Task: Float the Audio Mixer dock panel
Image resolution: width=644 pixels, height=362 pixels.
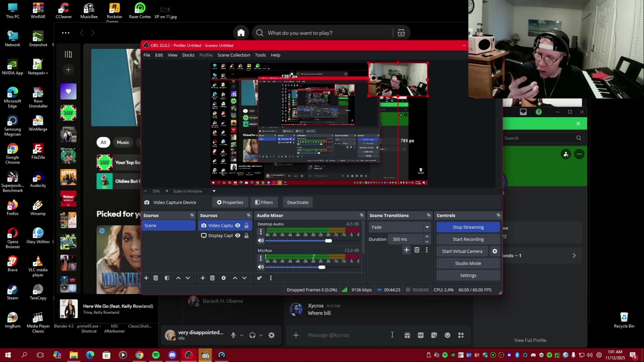Action: pyautogui.click(x=361, y=216)
